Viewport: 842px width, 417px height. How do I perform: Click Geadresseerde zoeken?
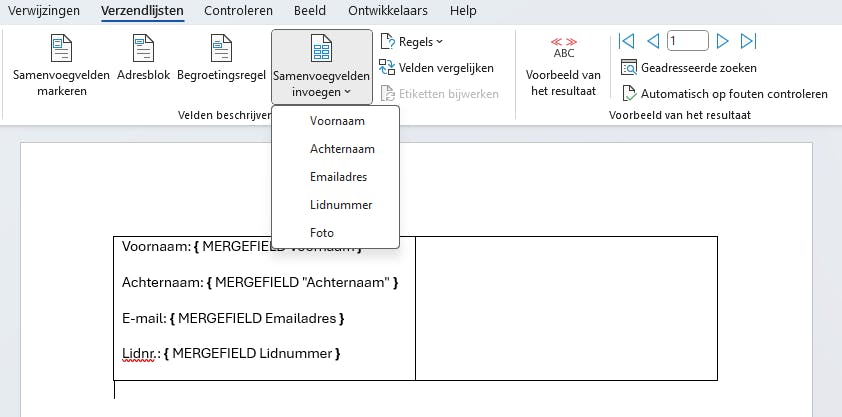click(689, 68)
